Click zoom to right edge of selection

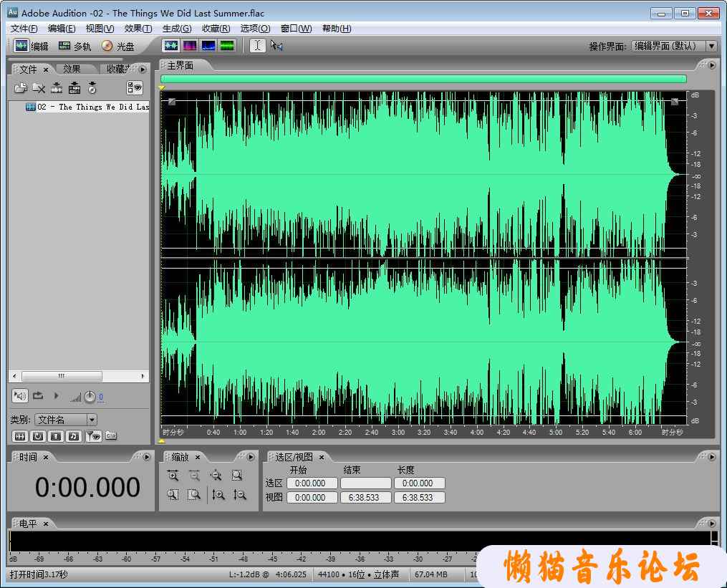coord(194,495)
